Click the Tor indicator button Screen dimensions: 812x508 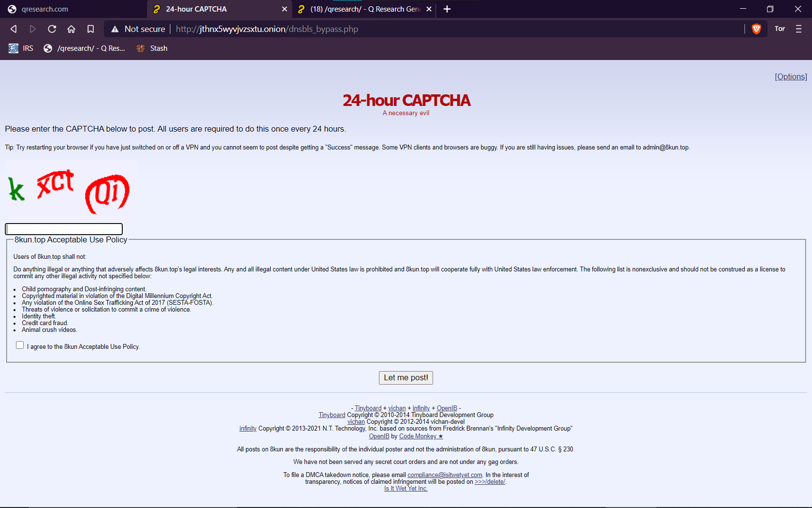(x=780, y=29)
